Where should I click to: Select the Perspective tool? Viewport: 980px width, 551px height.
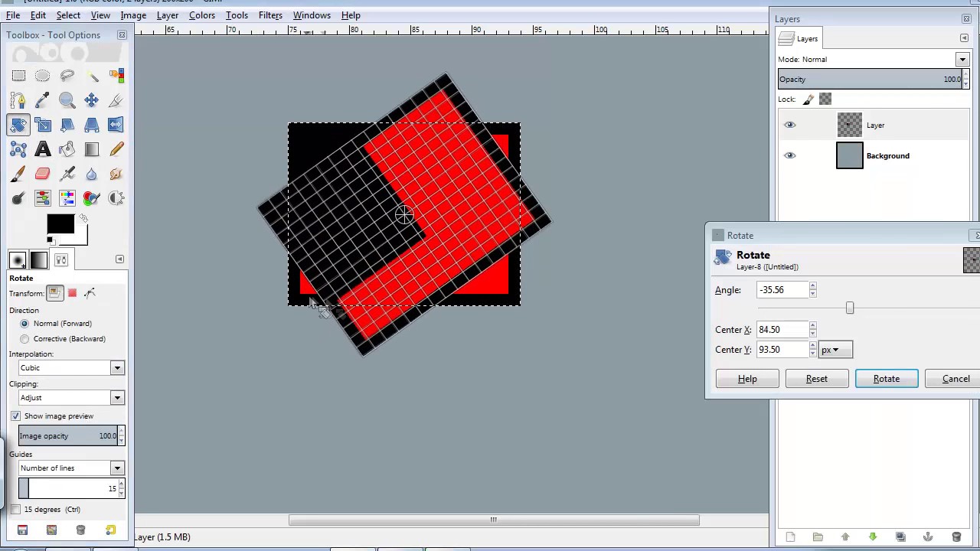92,125
